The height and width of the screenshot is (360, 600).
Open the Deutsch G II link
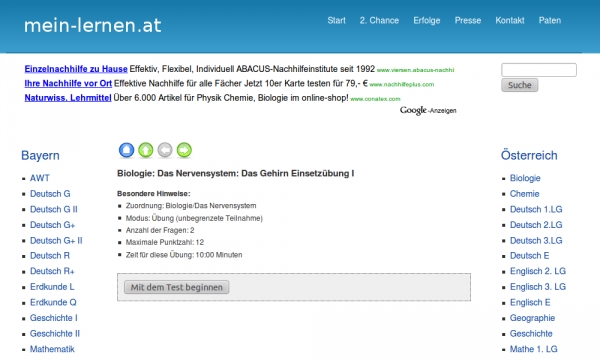point(54,210)
